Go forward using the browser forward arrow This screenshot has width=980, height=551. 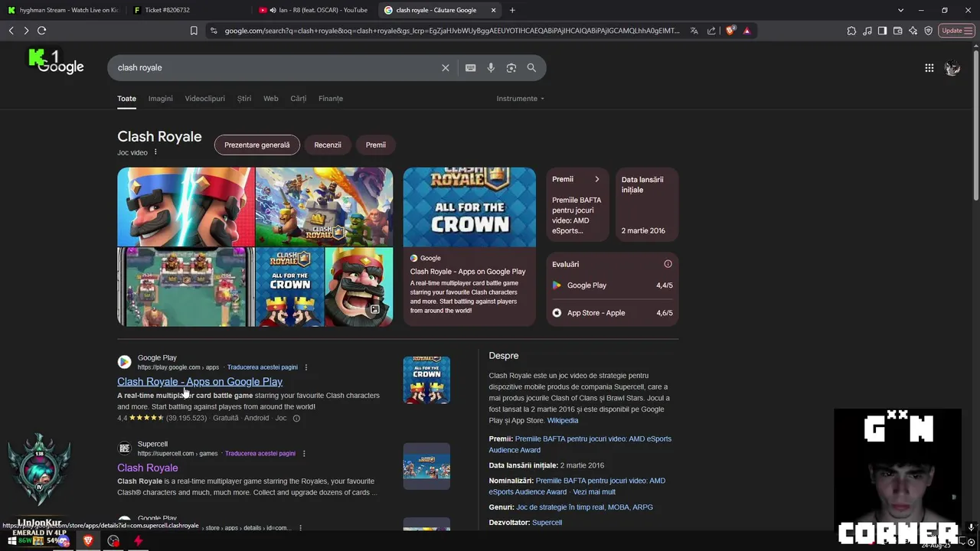(26, 31)
